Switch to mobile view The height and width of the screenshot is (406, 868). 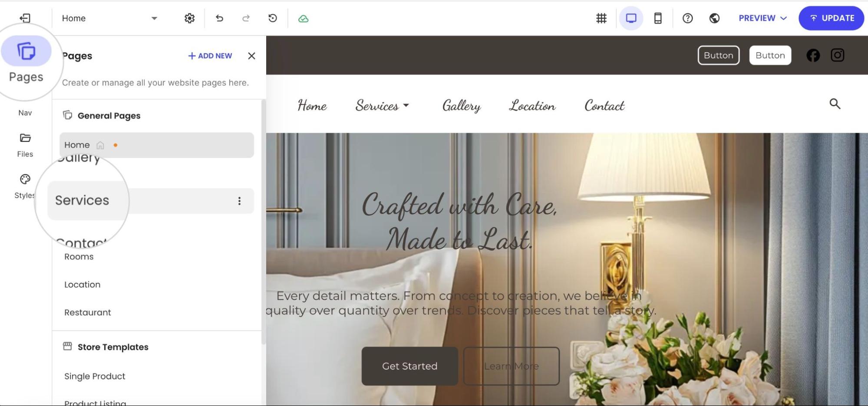point(658,18)
